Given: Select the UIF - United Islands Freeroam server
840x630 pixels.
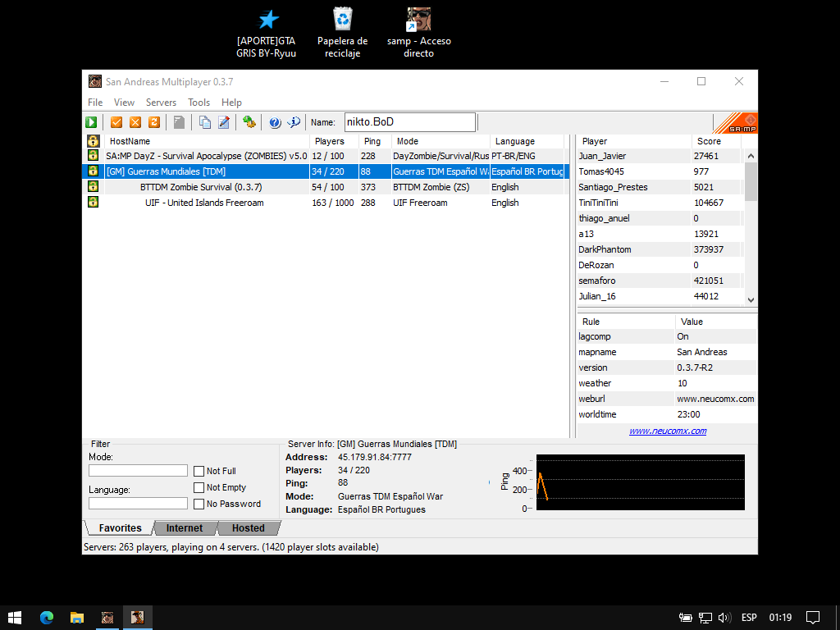Looking at the screenshot, I should click(x=204, y=203).
